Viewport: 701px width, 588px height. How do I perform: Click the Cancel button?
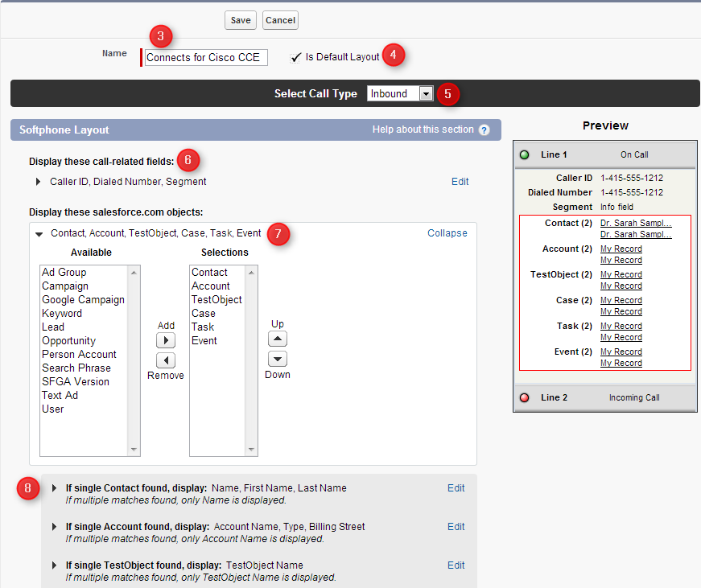[280, 21]
